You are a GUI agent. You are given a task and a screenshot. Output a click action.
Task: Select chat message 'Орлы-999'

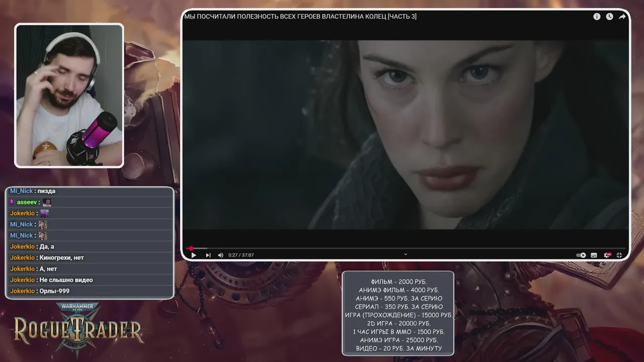point(54,291)
